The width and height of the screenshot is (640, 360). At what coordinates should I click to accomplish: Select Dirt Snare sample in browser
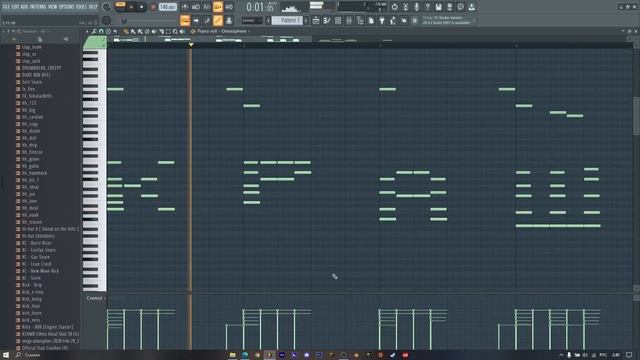[32, 82]
